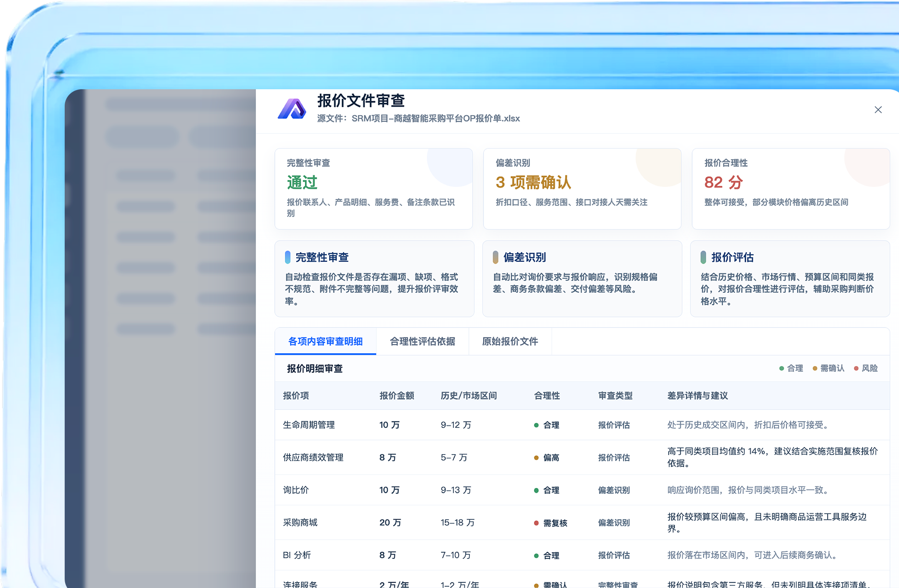Click the 偏差识别 description card heading
The width and height of the screenshot is (899, 588).
[524, 257]
